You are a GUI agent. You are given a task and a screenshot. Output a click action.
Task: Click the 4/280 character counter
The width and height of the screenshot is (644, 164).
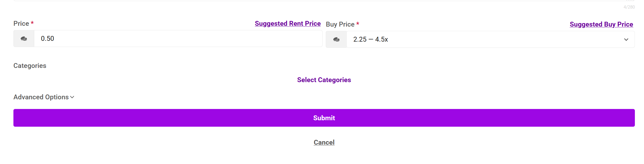pyautogui.click(x=629, y=7)
